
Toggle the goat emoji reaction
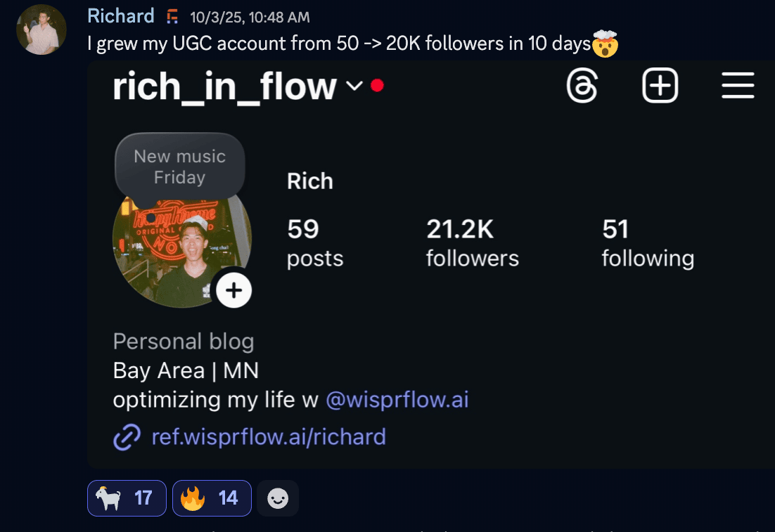[127, 498]
